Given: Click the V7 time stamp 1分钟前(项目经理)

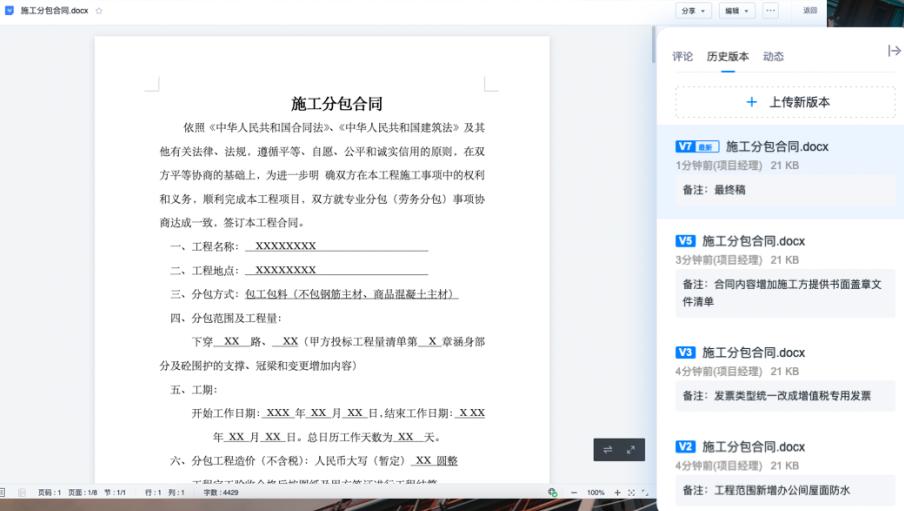Looking at the screenshot, I should 718,166.
